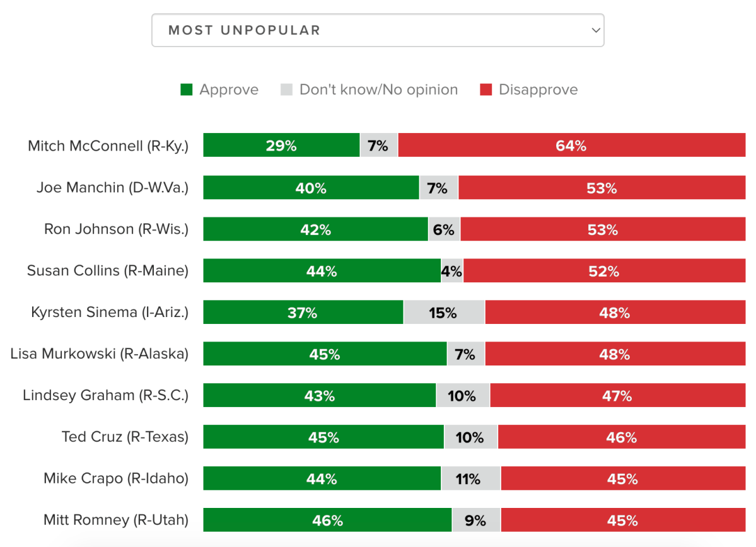
Task: Click Susan Collins's 52% disapprove bar
Action: click(x=604, y=271)
